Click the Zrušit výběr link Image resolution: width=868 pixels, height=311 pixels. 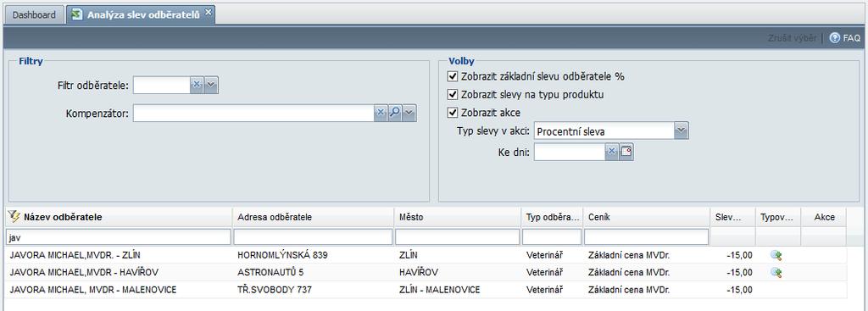pos(792,38)
